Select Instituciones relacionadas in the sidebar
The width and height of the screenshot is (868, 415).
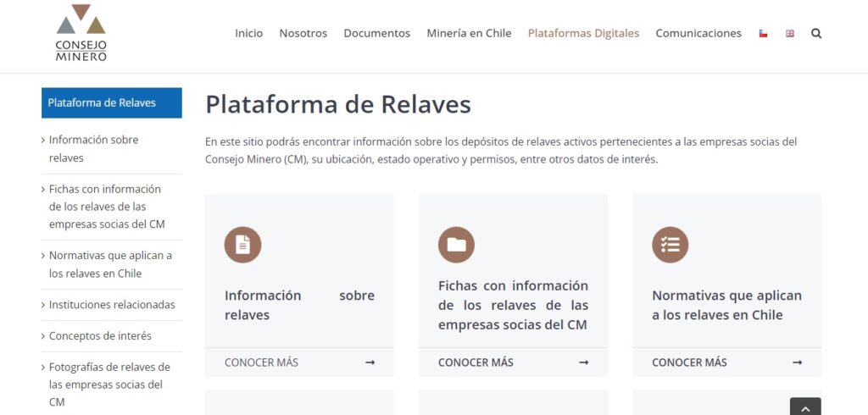click(x=112, y=305)
